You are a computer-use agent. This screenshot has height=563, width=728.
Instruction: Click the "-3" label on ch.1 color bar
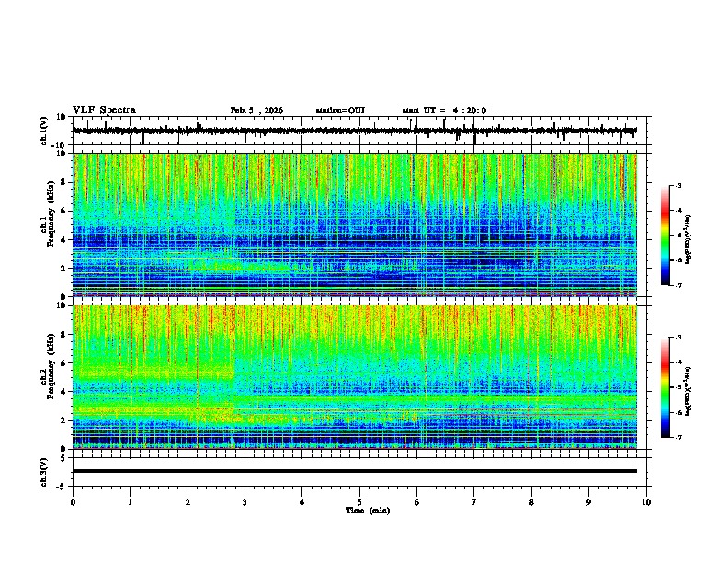click(x=677, y=185)
